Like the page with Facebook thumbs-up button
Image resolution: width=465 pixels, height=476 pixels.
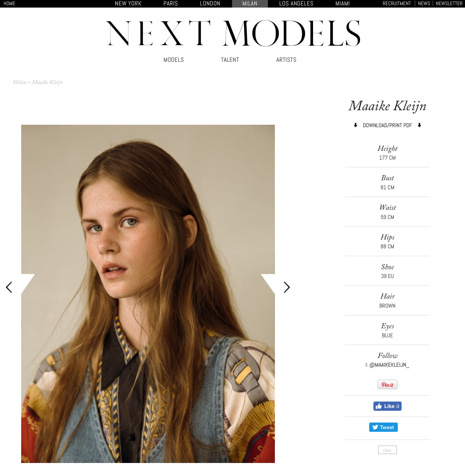pyautogui.click(x=387, y=406)
